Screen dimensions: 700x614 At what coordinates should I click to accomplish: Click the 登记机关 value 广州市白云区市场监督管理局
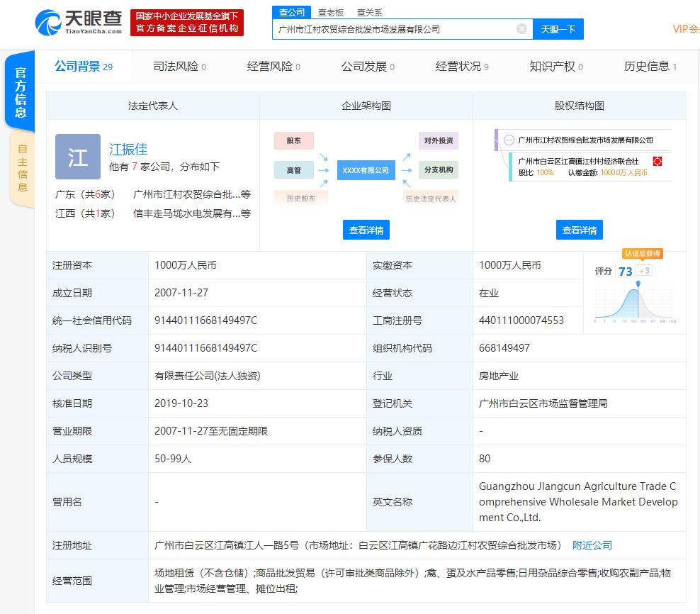tap(543, 403)
